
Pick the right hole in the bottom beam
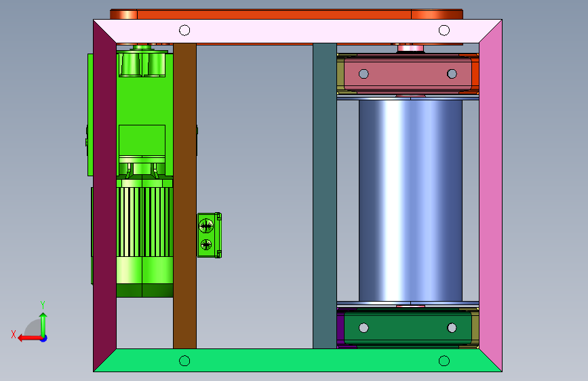click(444, 361)
